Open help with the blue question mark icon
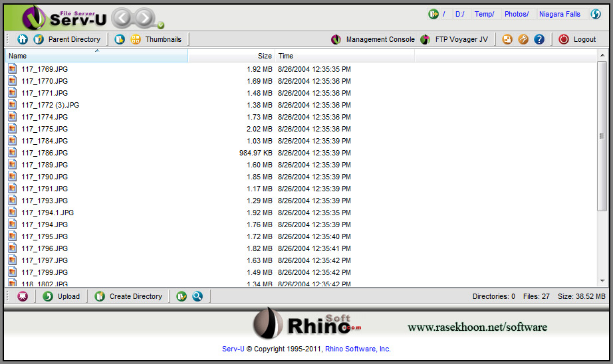613x364 pixels. [539, 39]
